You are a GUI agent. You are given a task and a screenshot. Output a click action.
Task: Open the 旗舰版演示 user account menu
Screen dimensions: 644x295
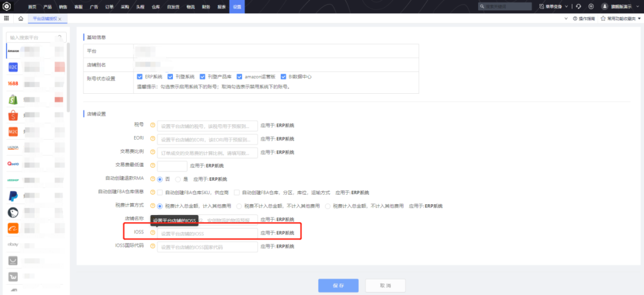point(623,6)
